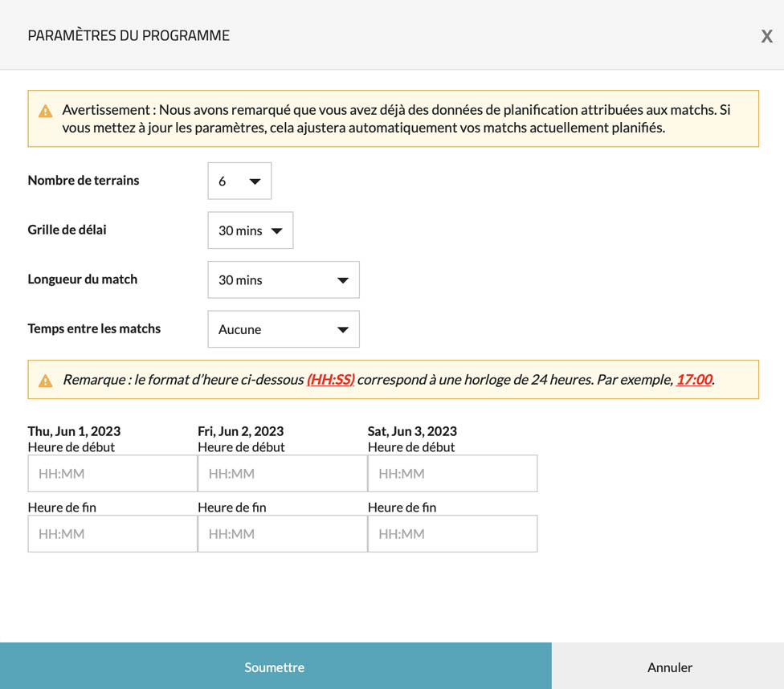
Task: Focus Fri, Jun 2 Heure de début field
Action: (x=282, y=474)
